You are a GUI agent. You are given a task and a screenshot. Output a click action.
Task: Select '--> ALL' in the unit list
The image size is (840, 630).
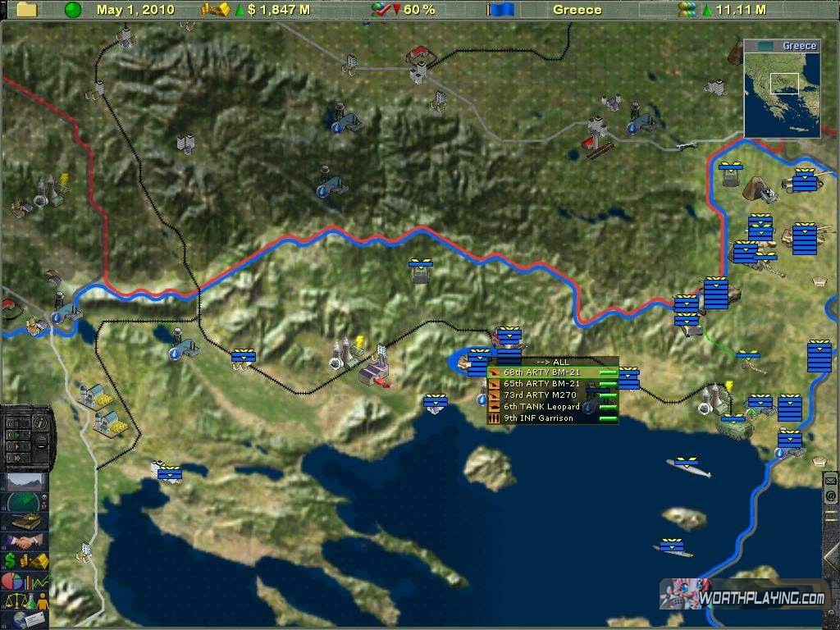pyautogui.click(x=552, y=362)
